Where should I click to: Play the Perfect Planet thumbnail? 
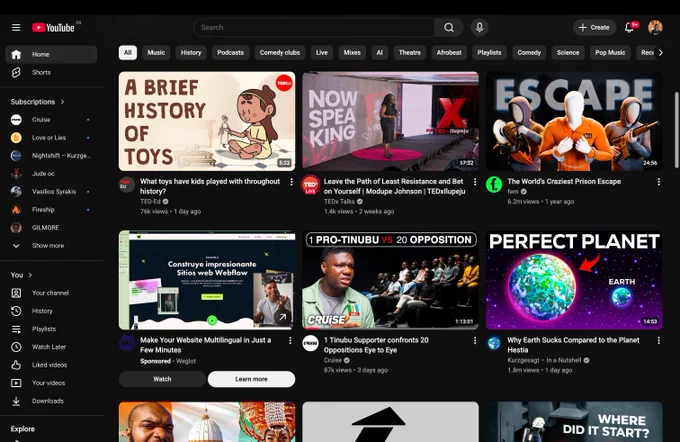[x=574, y=280]
